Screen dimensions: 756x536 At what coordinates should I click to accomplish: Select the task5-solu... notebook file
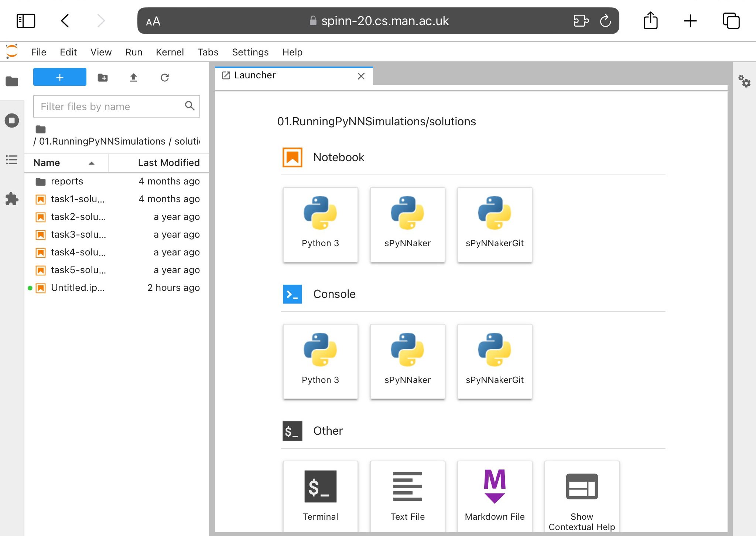click(x=117, y=270)
